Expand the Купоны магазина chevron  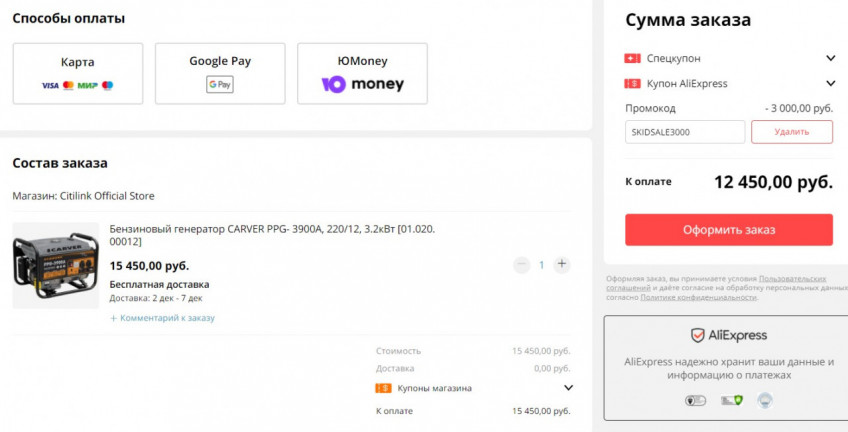(x=568, y=388)
